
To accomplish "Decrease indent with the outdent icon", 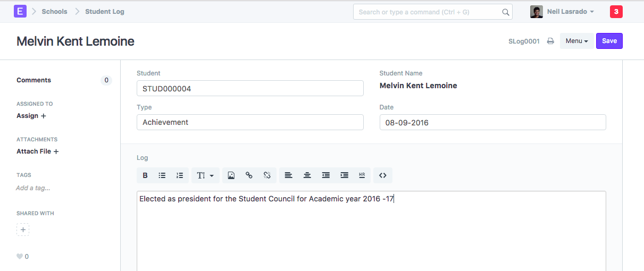I will click(325, 175).
